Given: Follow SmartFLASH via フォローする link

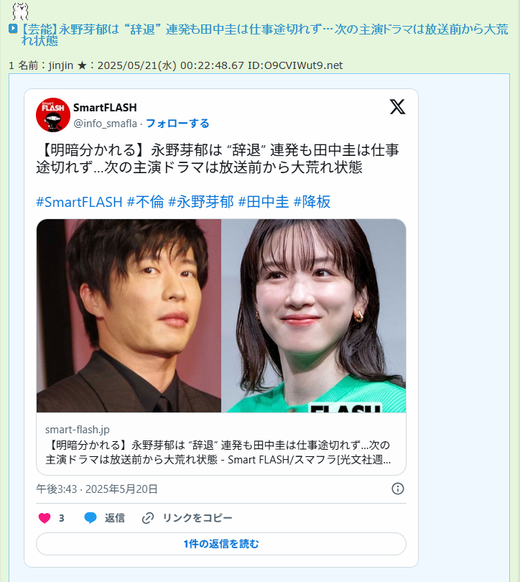Looking at the screenshot, I should pyautogui.click(x=177, y=123).
